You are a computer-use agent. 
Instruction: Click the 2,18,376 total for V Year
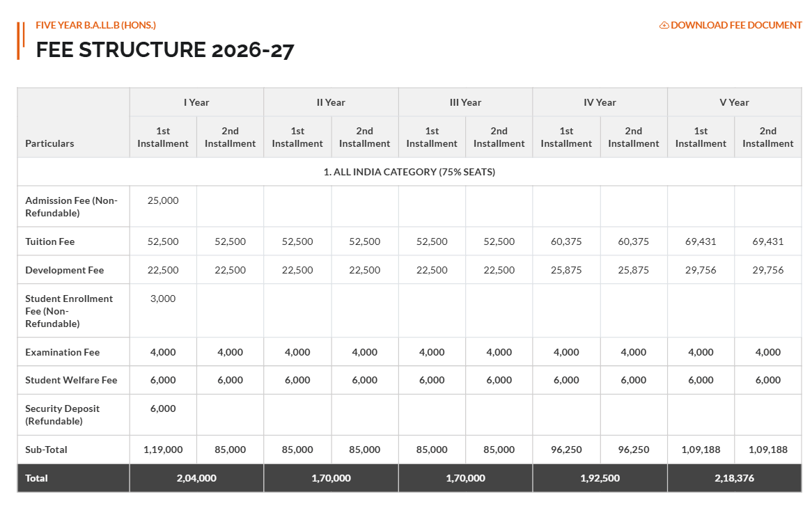click(735, 477)
